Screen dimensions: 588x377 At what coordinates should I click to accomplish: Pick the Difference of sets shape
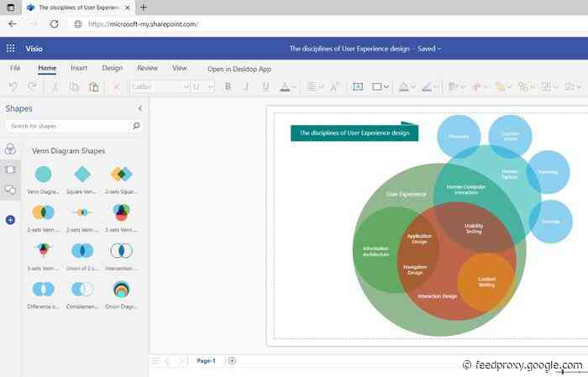point(43,290)
